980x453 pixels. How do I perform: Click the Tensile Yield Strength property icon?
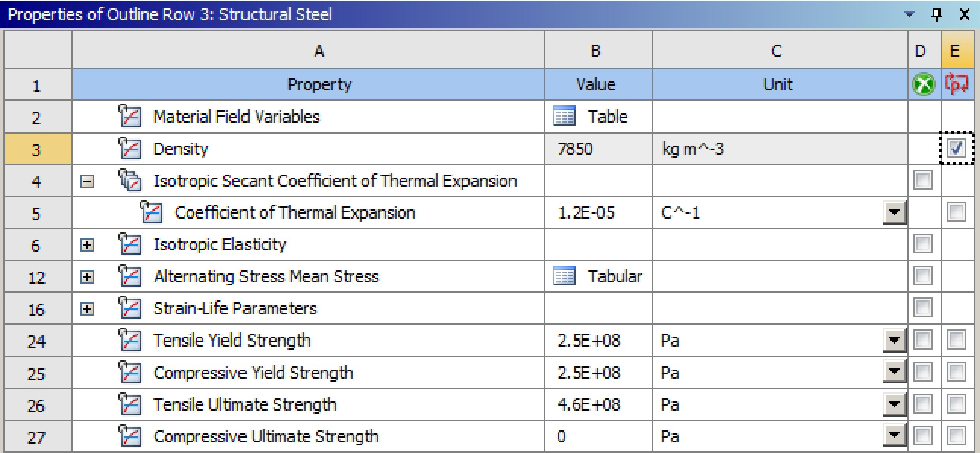132,341
